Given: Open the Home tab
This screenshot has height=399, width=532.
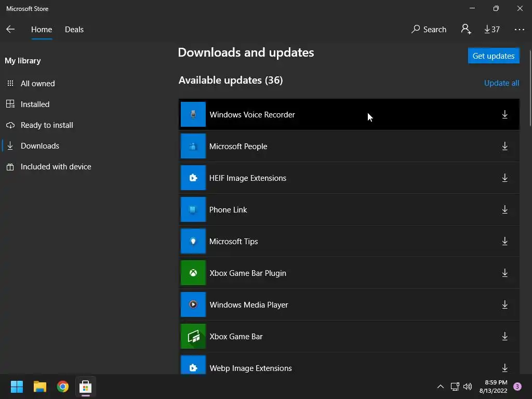Looking at the screenshot, I should coord(42,30).
